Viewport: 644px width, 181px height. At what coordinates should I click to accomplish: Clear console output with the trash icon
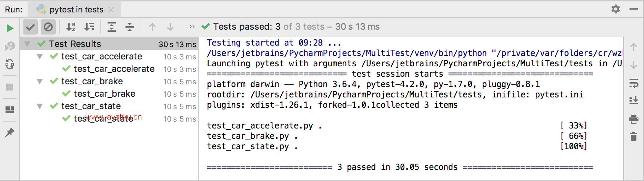pos(634,136)
